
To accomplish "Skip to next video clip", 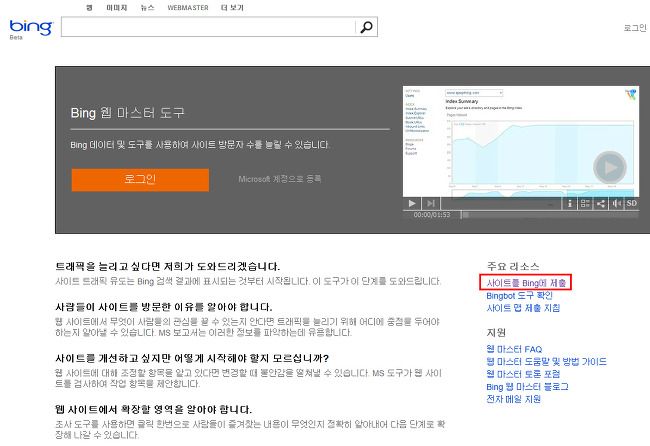I will (431, 204).
